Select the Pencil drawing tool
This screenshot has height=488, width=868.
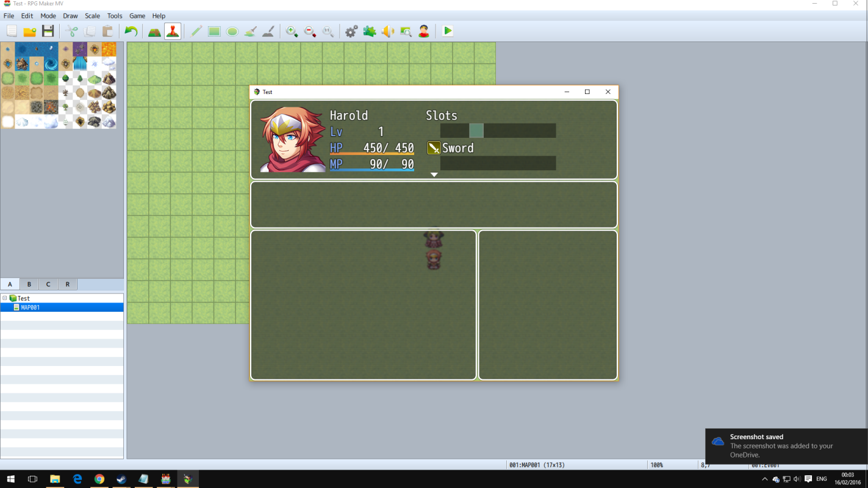tap(196, 31)
